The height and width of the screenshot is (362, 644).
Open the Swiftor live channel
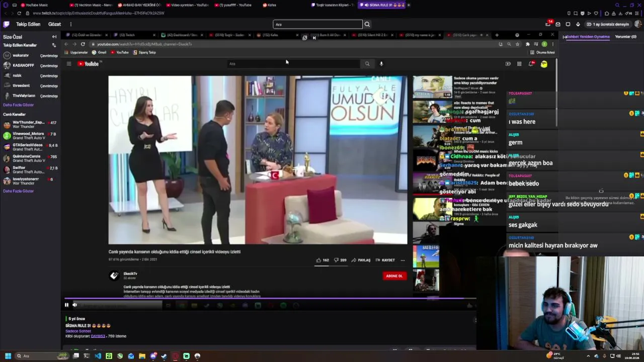[x=30, y=170]
